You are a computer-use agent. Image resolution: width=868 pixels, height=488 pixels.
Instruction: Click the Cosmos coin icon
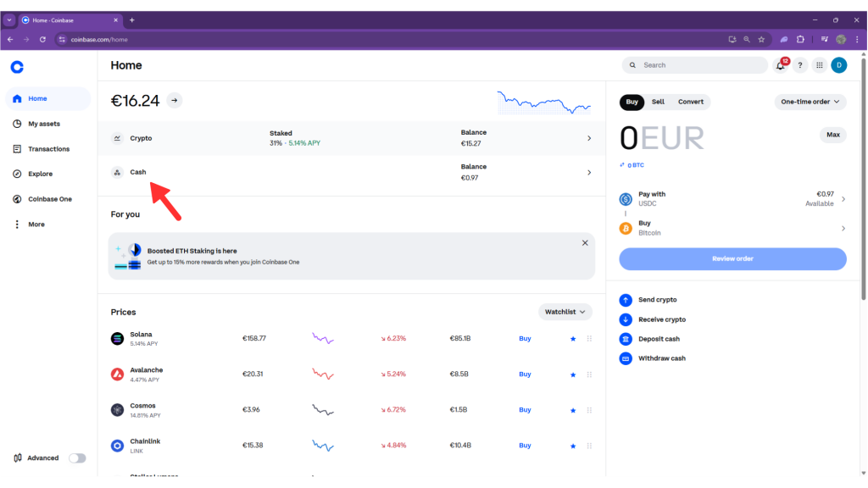tap(117, 410)
